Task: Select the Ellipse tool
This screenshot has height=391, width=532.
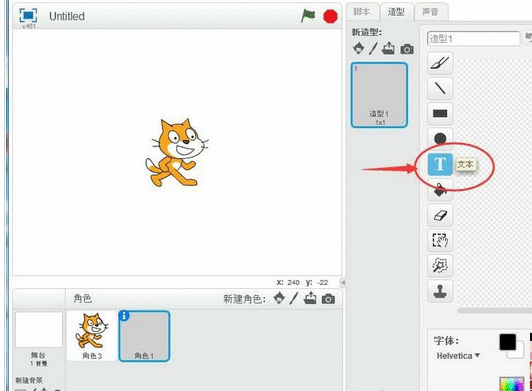Action: click(440, 138)
